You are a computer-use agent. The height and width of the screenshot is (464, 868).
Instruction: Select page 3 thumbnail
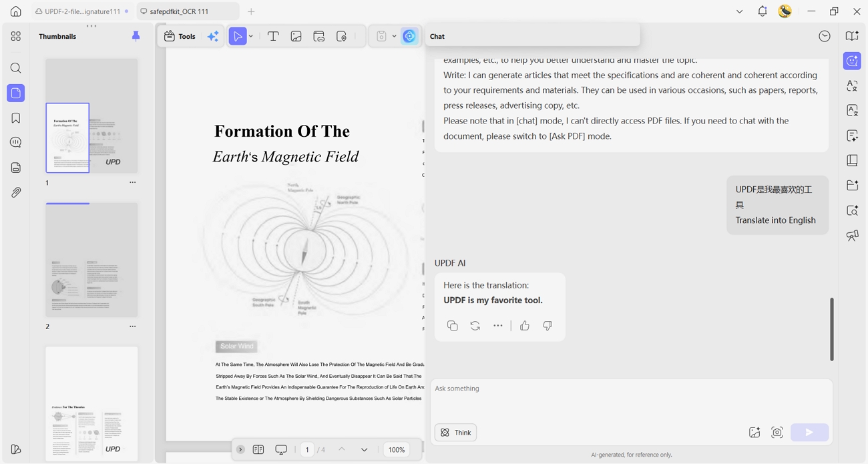pyautogui.click(x=91, y=404)
